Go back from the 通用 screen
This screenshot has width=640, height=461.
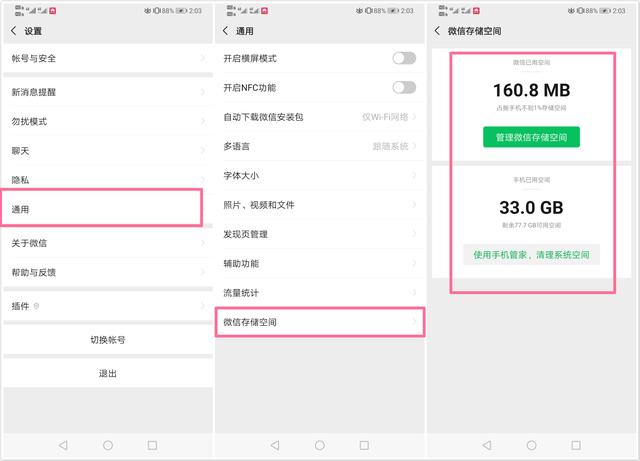pos(225,31)
